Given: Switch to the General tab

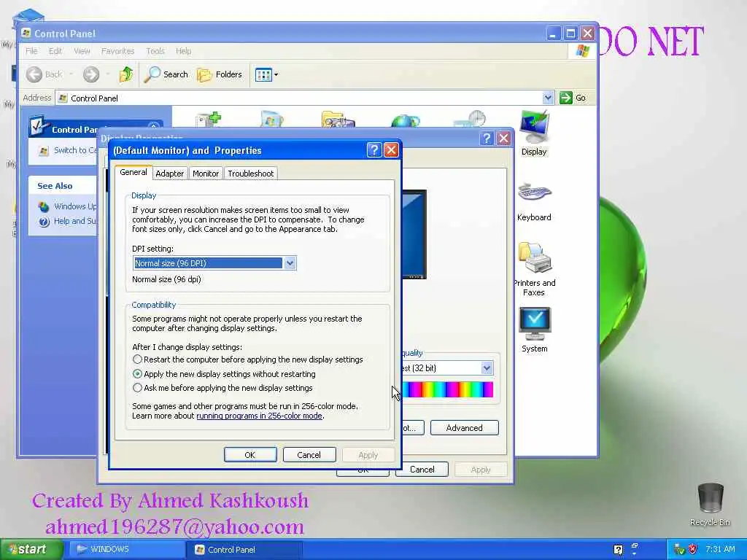Looking at the screenshot, I should tap(133, 172).
